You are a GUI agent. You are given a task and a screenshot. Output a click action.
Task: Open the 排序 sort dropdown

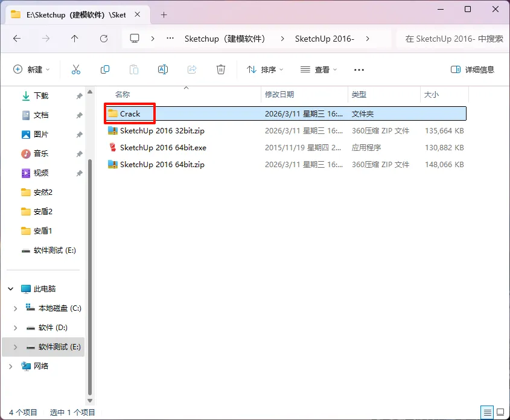[265, 69]
